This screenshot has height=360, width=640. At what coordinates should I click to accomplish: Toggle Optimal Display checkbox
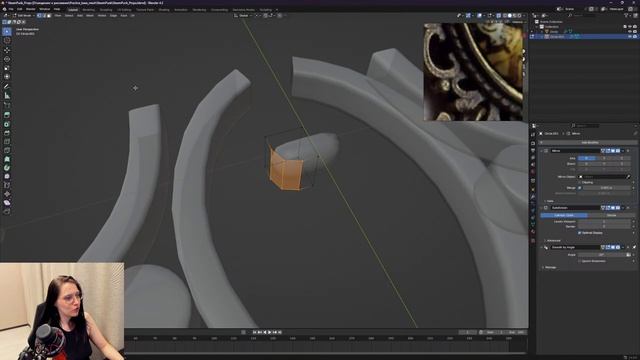pos(580,233)
